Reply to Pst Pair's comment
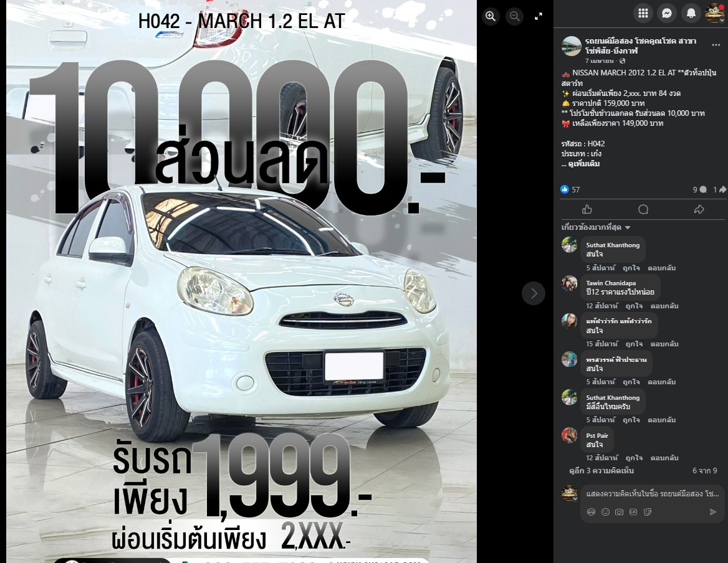This screenshot has width=728, height=563. tap(664, 458)
